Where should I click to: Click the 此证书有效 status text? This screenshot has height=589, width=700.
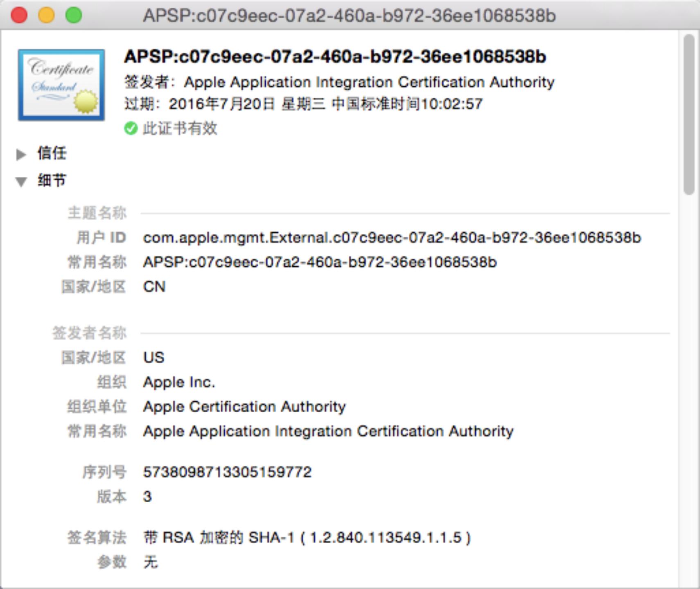(x=180, y=128)
